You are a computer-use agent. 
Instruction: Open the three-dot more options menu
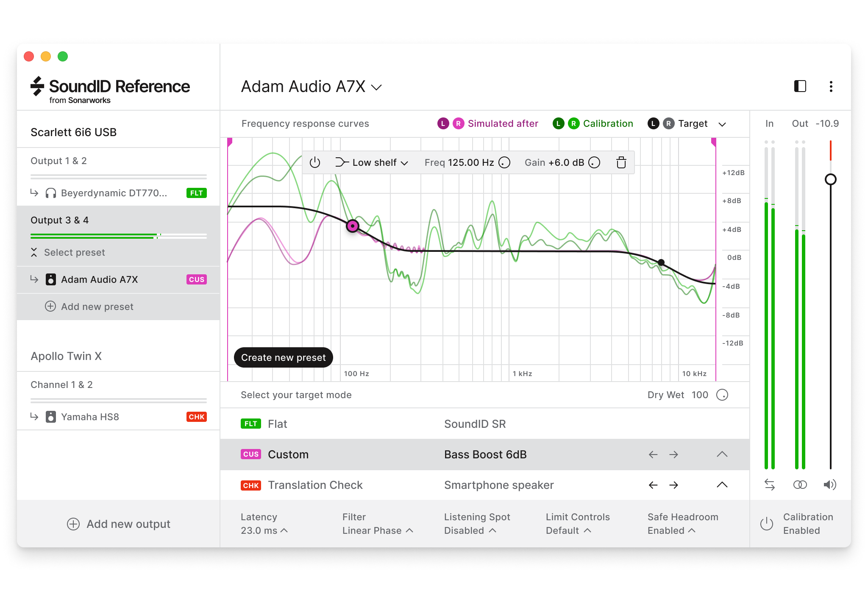831,86
